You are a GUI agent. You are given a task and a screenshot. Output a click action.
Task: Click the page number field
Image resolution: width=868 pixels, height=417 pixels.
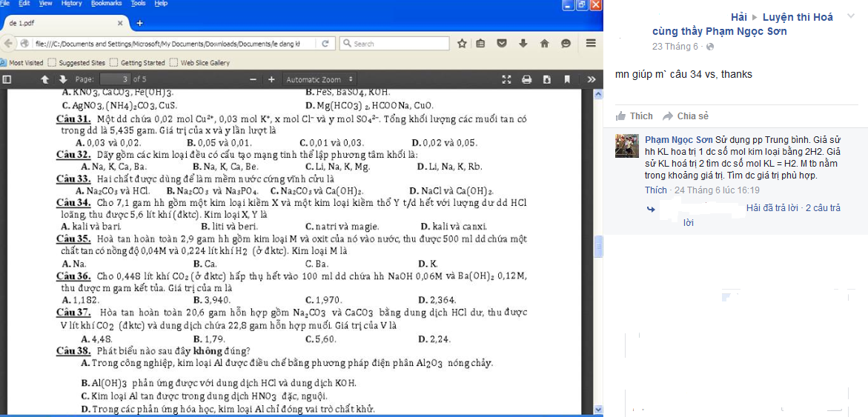tap(115, 80)
